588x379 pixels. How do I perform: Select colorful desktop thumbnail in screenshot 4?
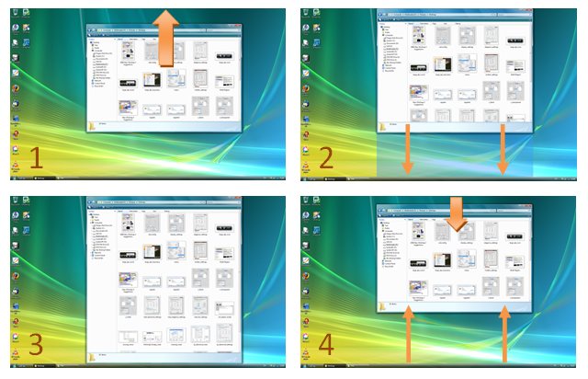419,288
